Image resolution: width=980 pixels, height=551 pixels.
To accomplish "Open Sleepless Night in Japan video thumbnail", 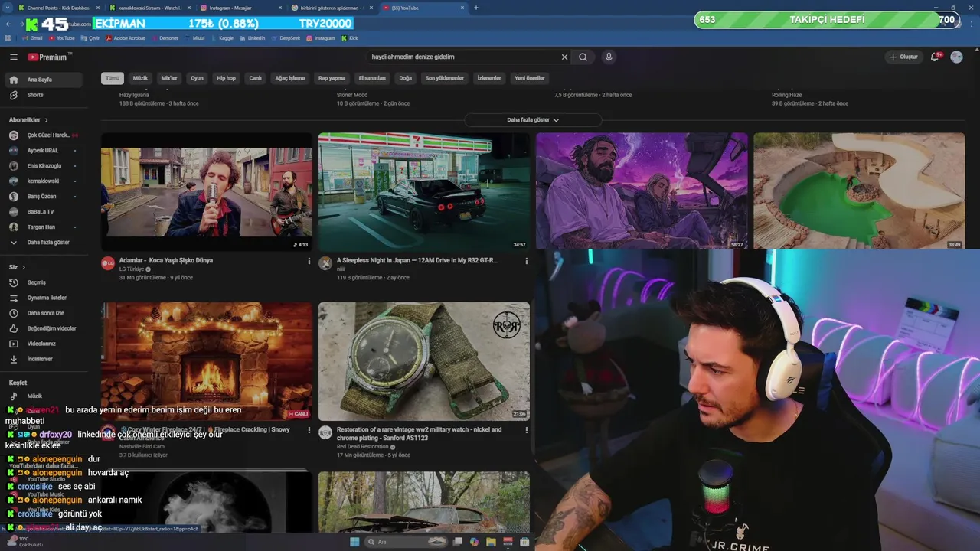I will tap(424, 192).
